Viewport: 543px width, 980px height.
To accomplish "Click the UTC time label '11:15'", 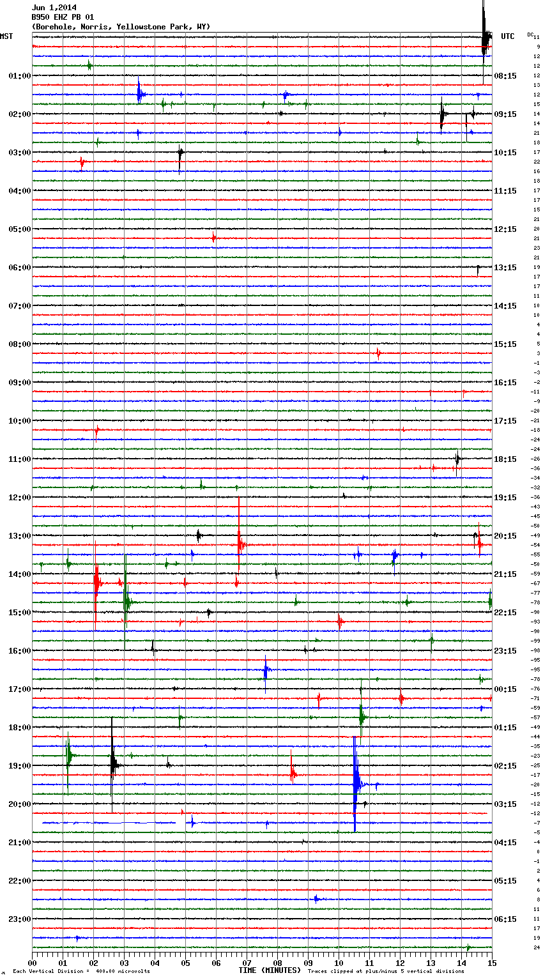I will point(505,191).
